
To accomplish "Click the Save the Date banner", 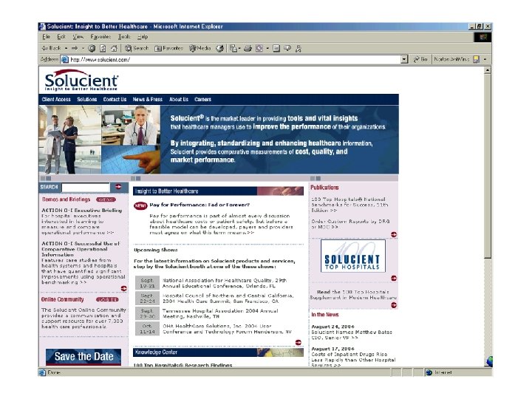I will click(83, 357).
